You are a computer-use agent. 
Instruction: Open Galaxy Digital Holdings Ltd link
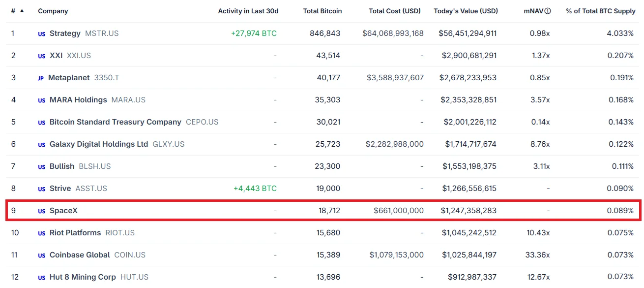point(99,144)
